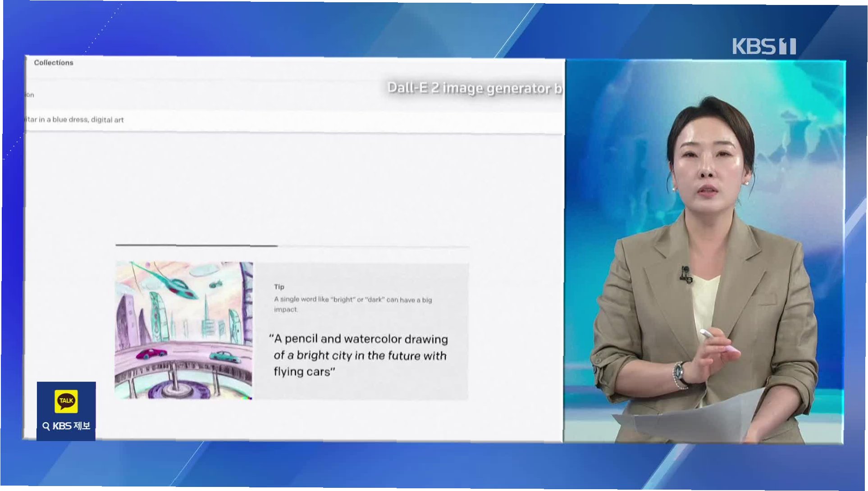
Task: Click the 'Tip' heading in gray card
Action: (x=279, y=287)
